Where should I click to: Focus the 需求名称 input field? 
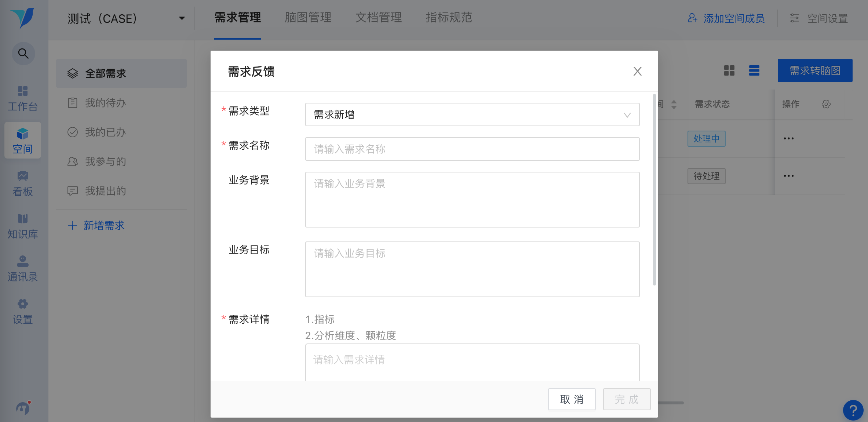[472, 149]
